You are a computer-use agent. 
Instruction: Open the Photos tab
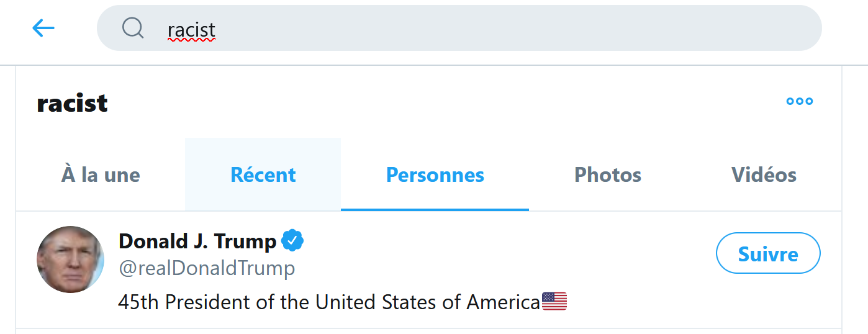[607, 175]
